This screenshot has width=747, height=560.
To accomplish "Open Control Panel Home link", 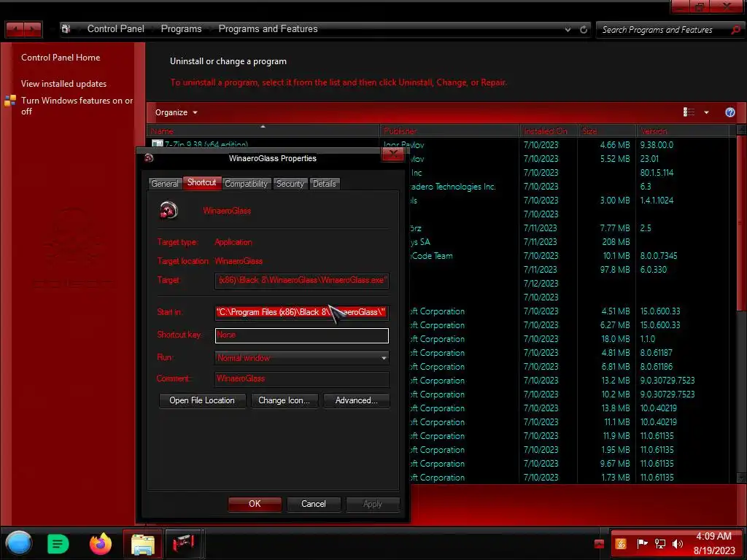I will pyautogui.click(x=61, y=58).
